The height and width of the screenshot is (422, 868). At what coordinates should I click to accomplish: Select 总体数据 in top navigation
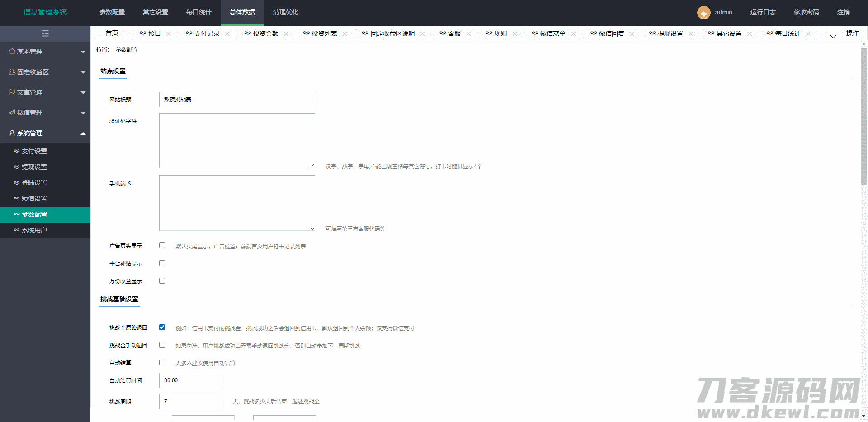tap(242, 13)
